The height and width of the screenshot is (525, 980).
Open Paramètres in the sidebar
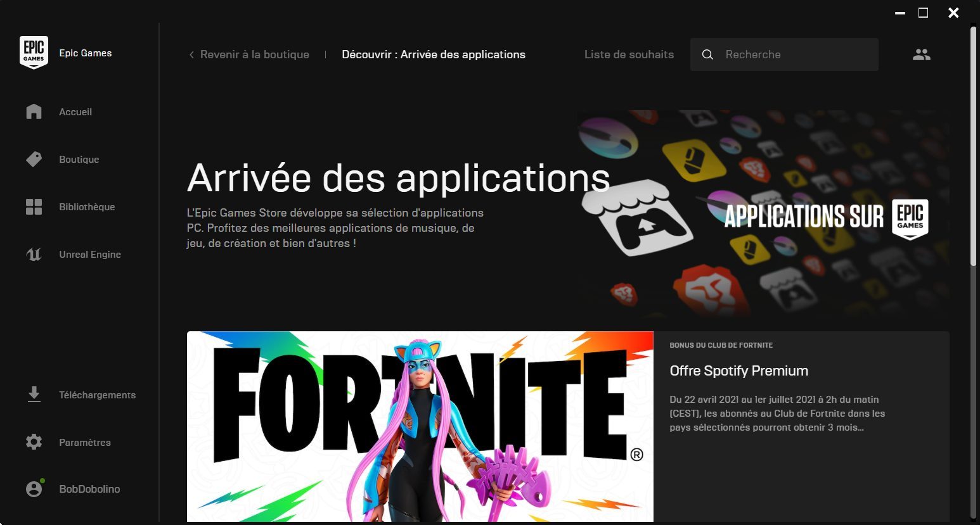pos(85,442)
